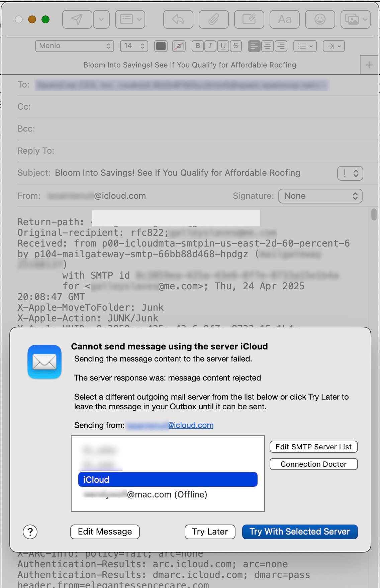The width and height of the screenshot is (380, 588).
Task: Click the X-Apple-MoveToFolder: Junk line
Action: coord(91,307)
